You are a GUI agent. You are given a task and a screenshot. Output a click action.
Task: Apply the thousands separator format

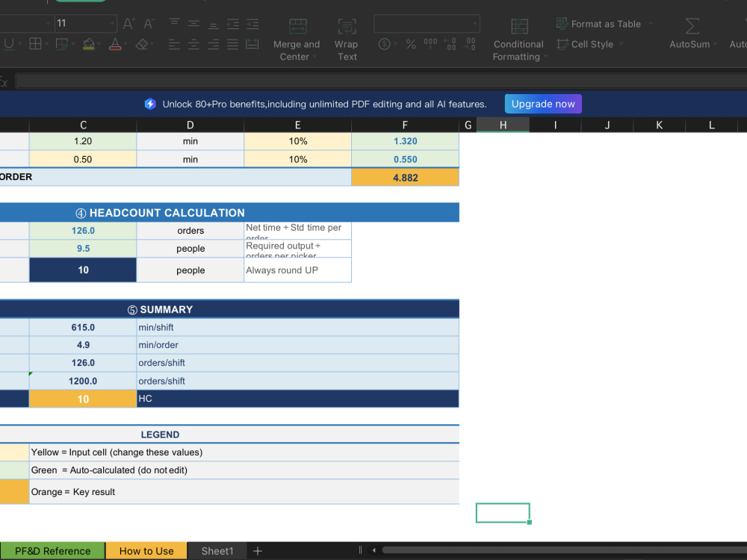coord(431,44)
